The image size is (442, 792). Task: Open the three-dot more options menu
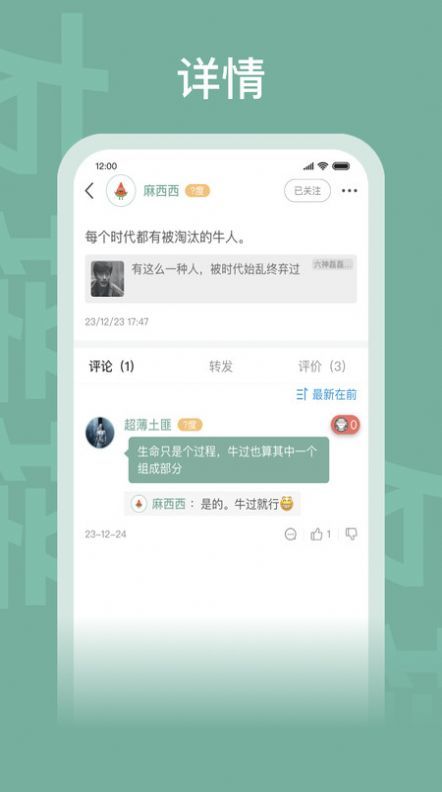(349, 191)
